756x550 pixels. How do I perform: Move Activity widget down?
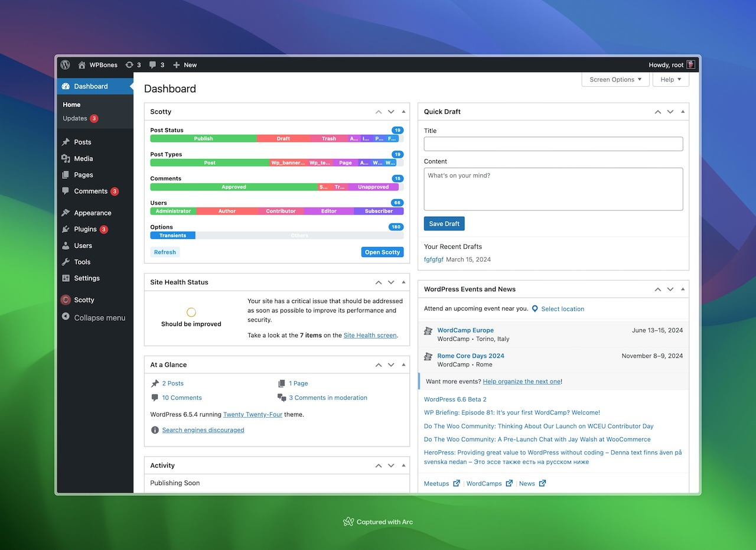391,466
